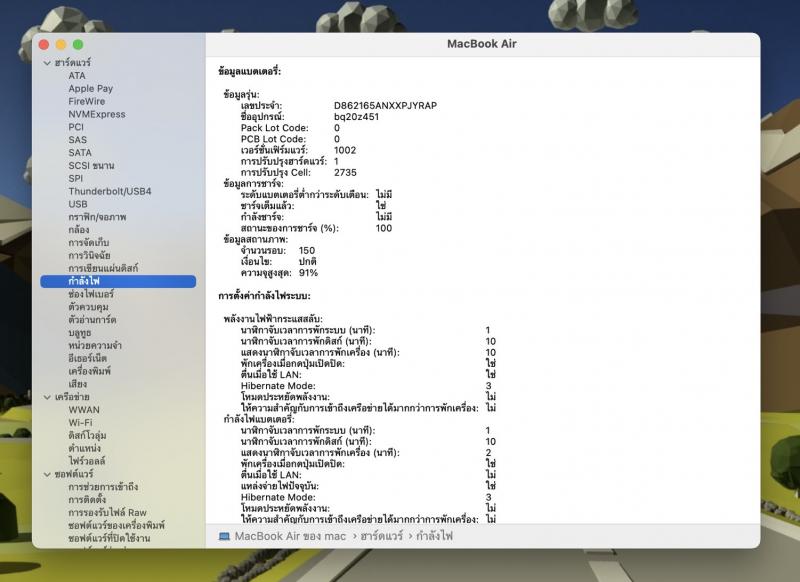800x582 pixels.
Task: Open การติดตั้ง in the sidebar
Action: (x=87, y=499)
